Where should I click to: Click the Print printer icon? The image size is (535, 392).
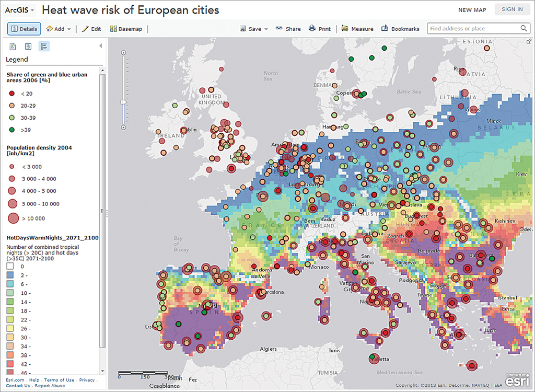[x=312, y=28]
